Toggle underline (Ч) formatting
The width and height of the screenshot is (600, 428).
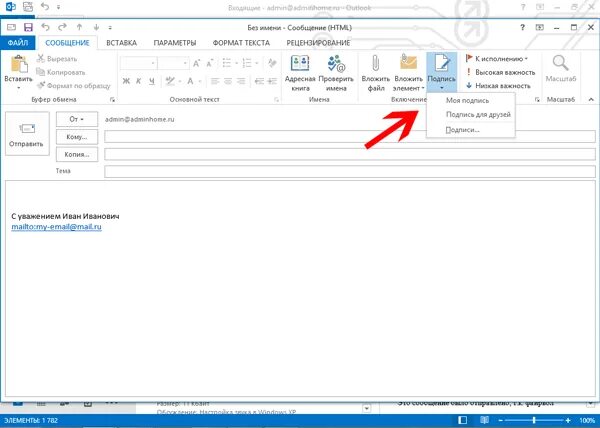[x=152, y=81]
